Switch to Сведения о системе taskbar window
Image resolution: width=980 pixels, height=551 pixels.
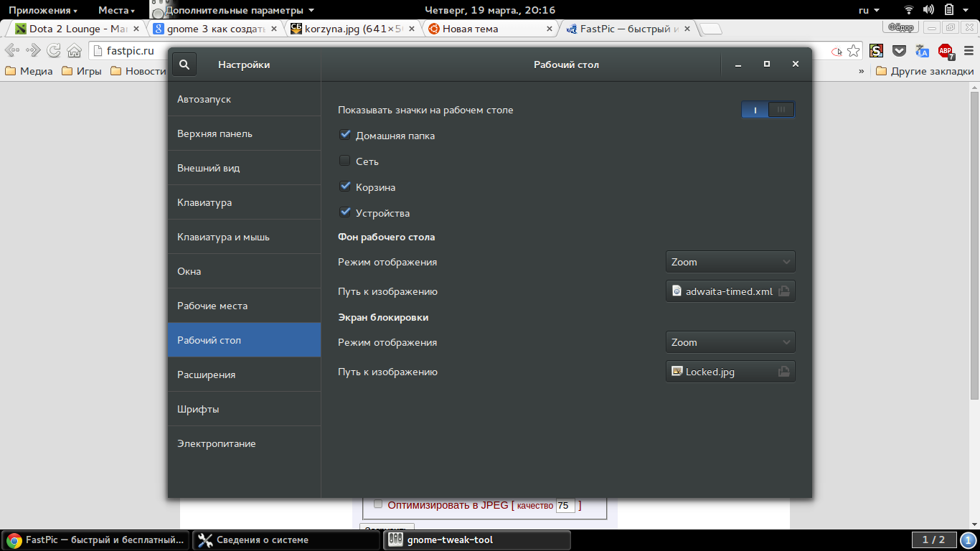286,540
